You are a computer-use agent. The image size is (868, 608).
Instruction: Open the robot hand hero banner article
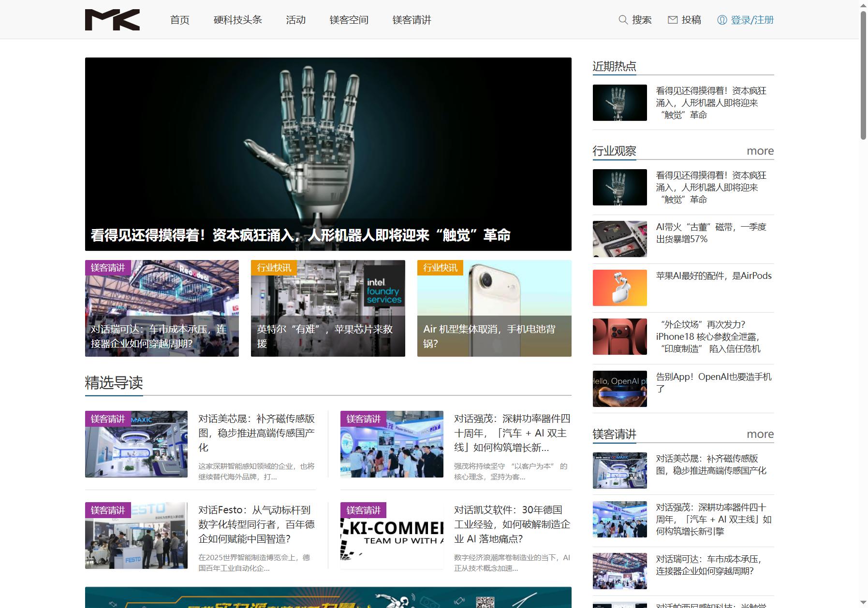pos(328,154)
